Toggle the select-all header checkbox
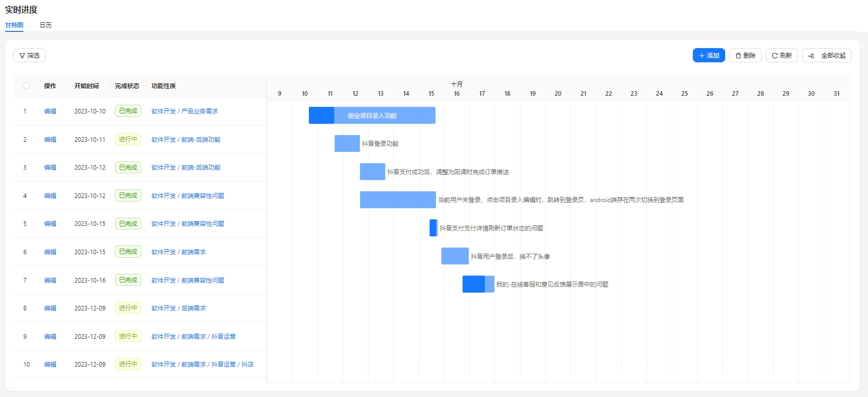The width and height of the screenshot is (868, 397). click(26, 86)
